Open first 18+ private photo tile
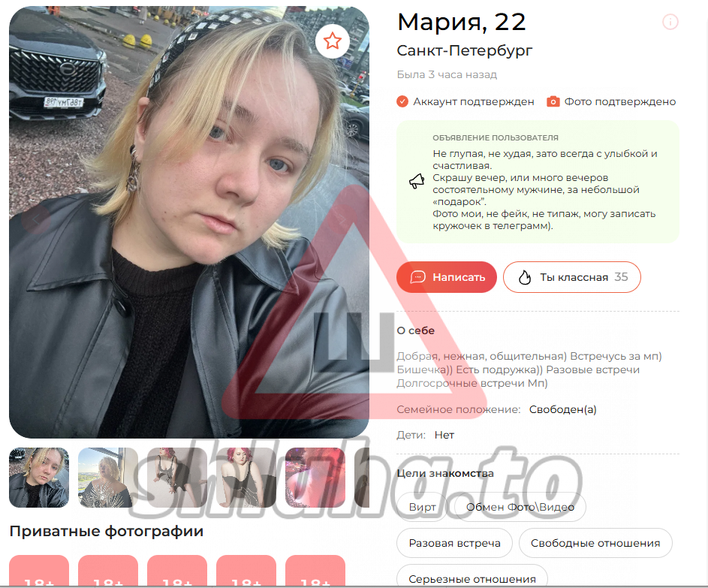 39,571
